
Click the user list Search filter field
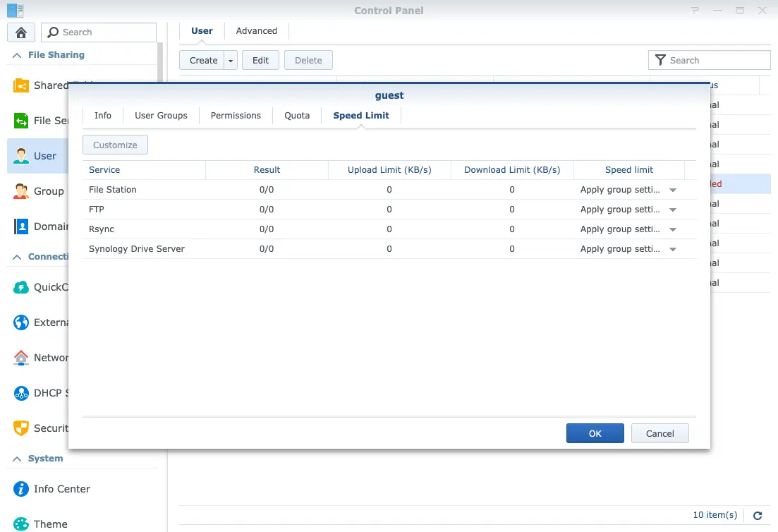(x=709, y=60)
